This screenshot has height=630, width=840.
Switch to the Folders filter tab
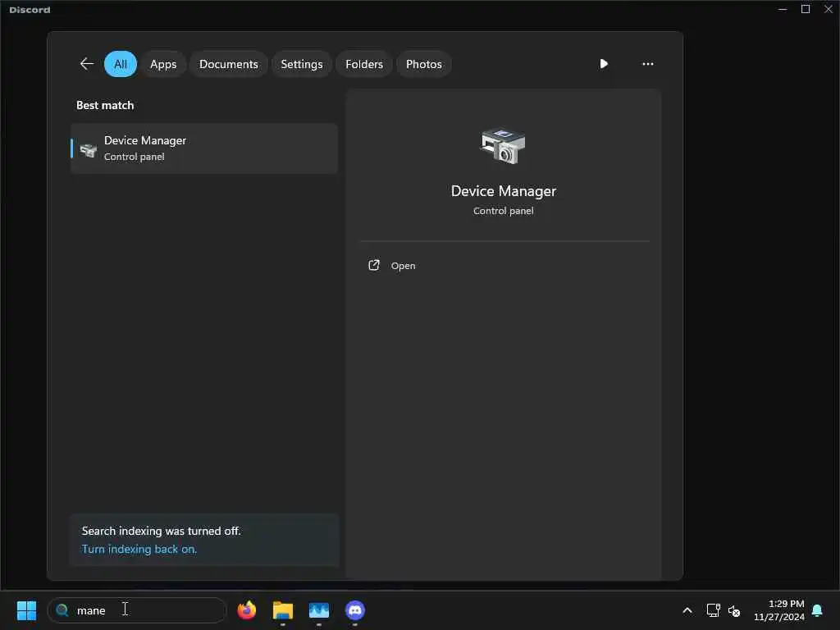point(364,64)
